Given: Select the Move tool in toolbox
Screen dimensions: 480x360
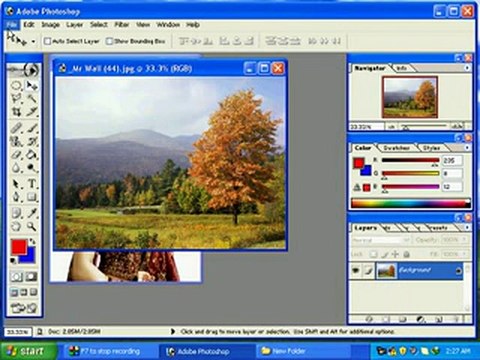Looking at the screenshot, I should click(32, 86).
